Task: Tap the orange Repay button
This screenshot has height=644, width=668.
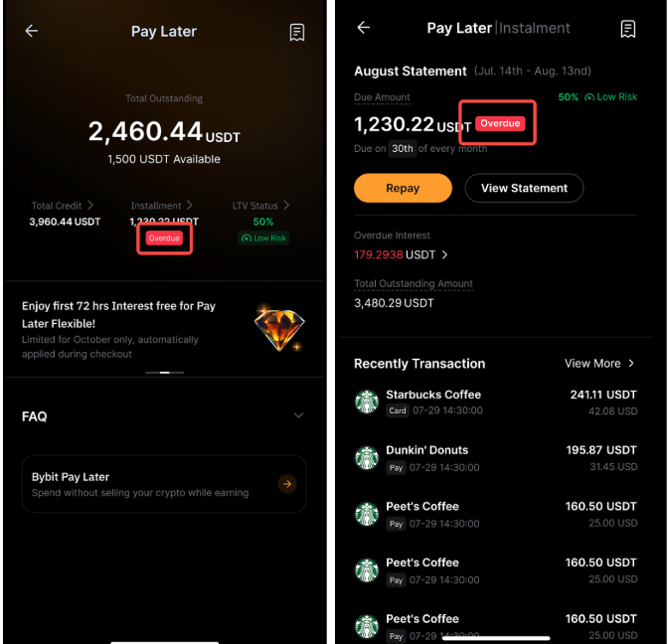Action: [403, 188]
